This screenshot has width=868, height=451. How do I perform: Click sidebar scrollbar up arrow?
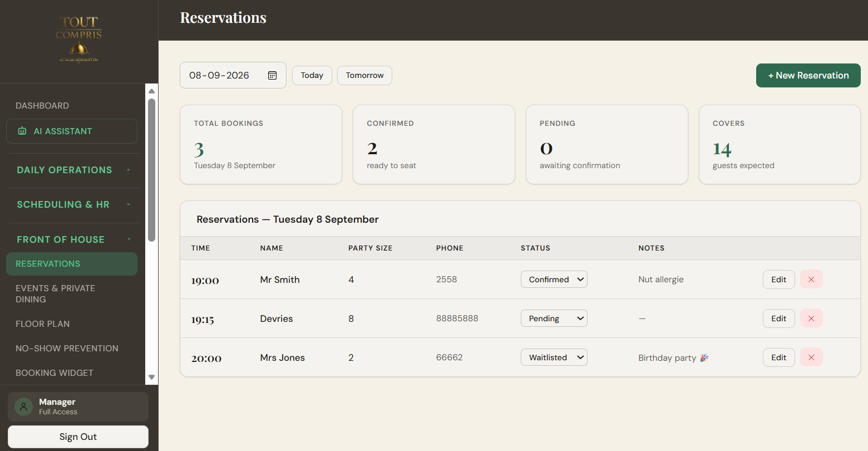pyautogui.click(x=151, y=91)
